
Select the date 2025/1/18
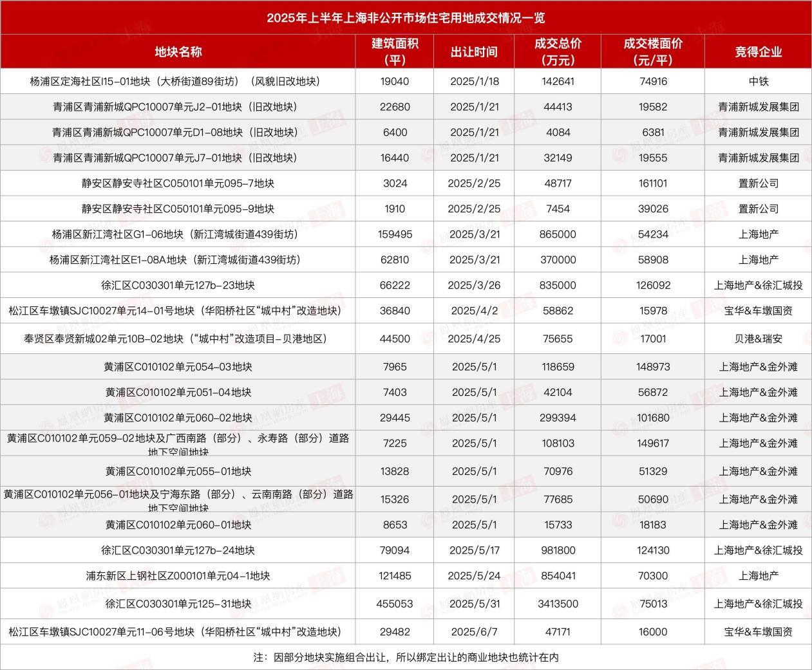[474, 82]
